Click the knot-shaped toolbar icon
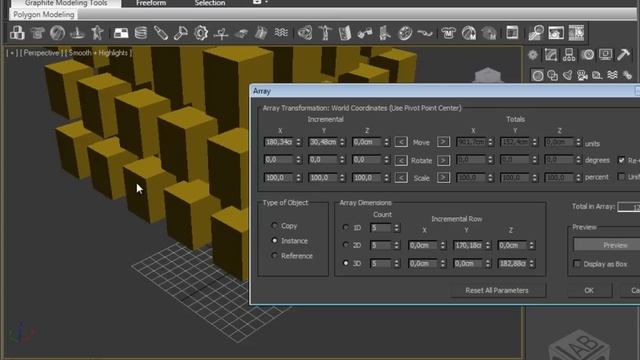The width and height of the screenshot is (640, 360). coord(304,33)
